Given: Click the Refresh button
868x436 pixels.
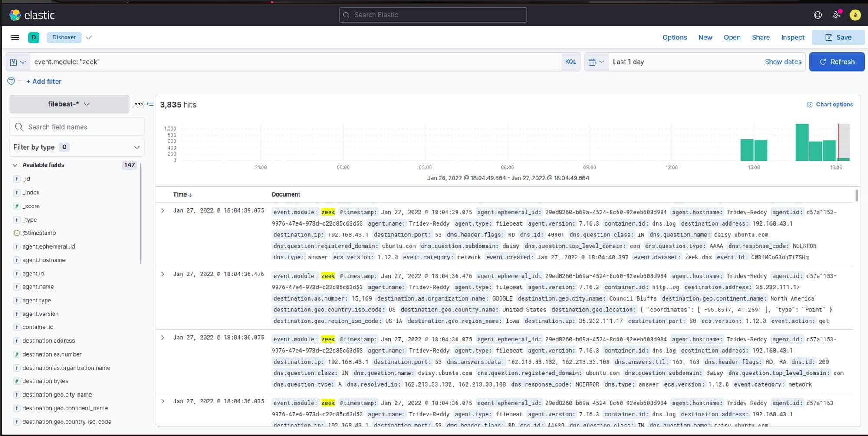Looking at the screenshot, I should tap(837, 62).
